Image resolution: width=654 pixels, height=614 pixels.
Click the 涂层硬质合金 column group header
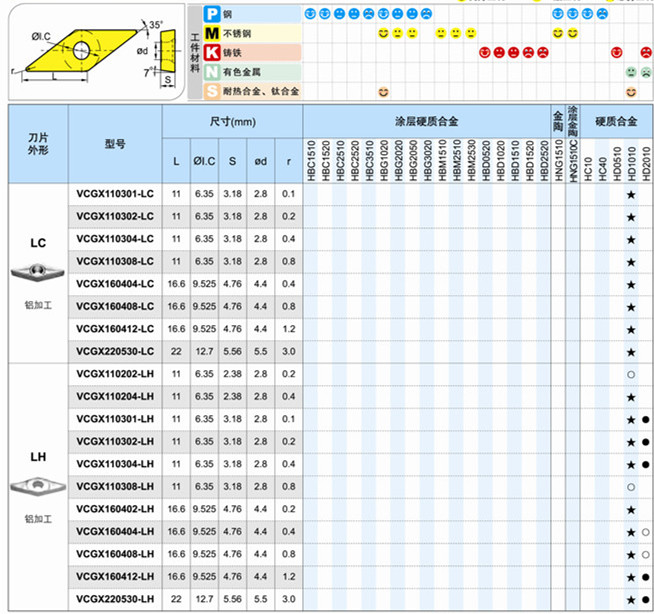[427, 120]
